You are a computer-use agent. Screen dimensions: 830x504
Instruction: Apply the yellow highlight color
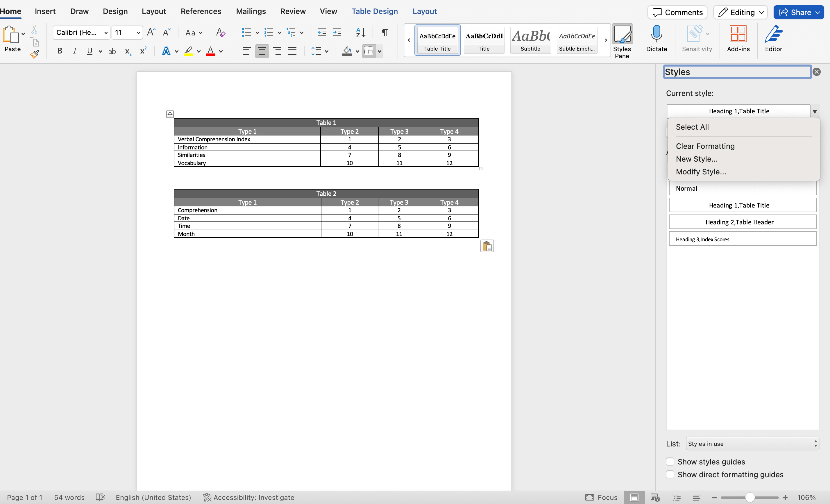point(188,51)
